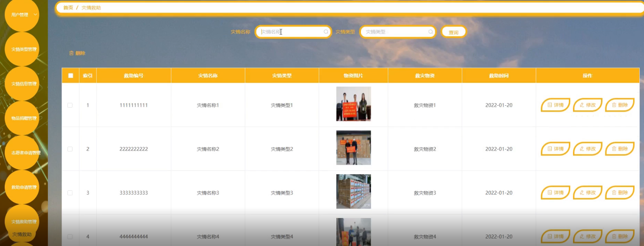The image size is (644, 246).
Task: Click the 救助时间 column header
Action: pos(499,76)
